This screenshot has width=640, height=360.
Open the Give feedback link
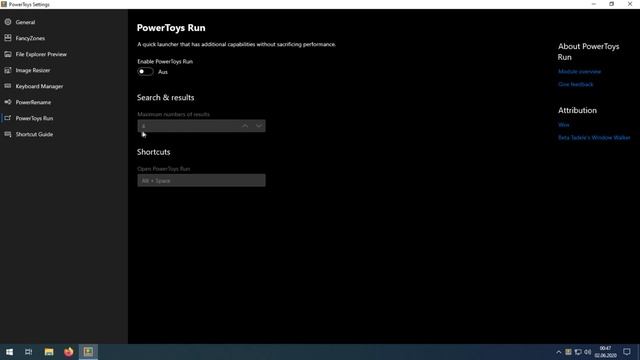click(x=576, y=84)
